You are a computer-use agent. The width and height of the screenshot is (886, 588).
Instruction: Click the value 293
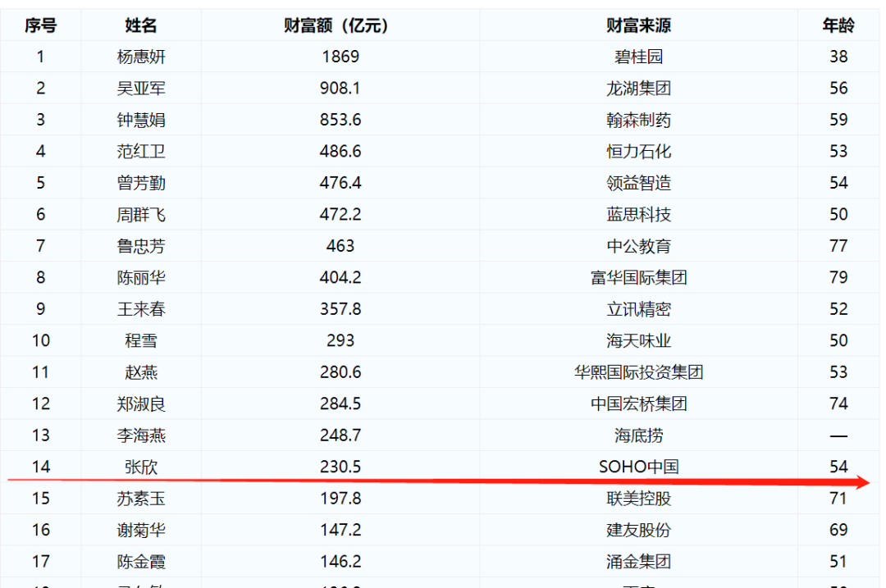tap(340, 340)
